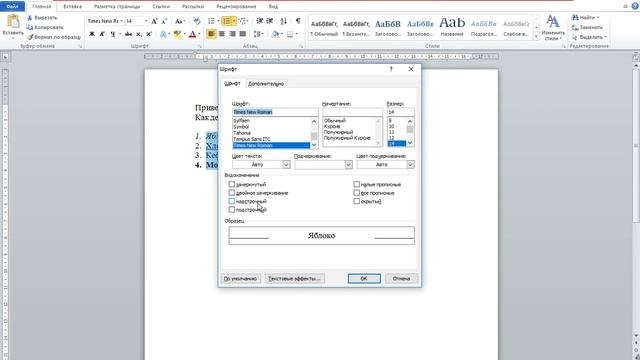Image resolution: width=640 pixels, height=360 pixels.
Task: Click the Decrease Indent icon
Action: coord(260,21)
